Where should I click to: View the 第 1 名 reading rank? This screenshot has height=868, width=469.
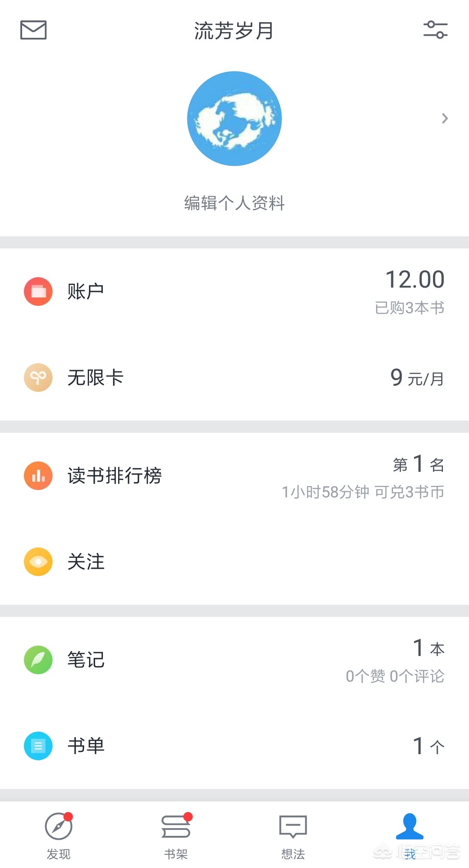point(418,464)
